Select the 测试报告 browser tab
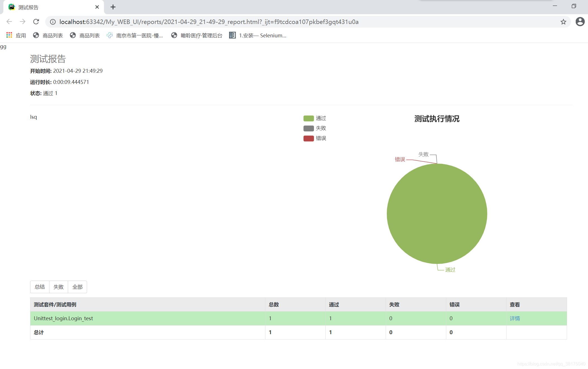 click(x=54, y=7)
